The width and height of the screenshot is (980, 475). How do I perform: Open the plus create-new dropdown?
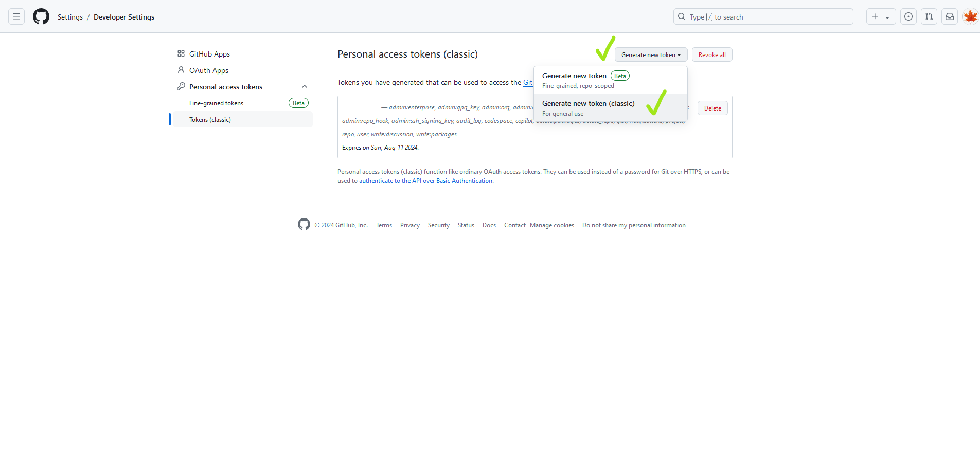tap(880, 17)
